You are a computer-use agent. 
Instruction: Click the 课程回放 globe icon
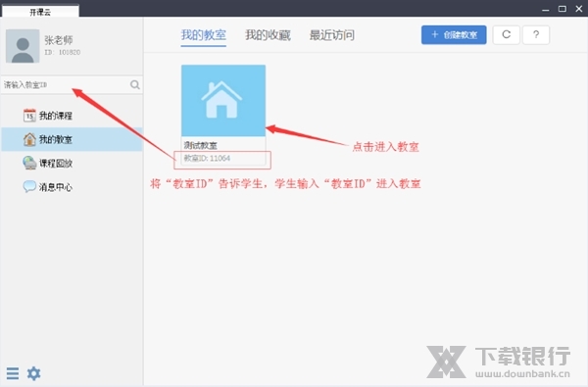[x=29, y=163]
